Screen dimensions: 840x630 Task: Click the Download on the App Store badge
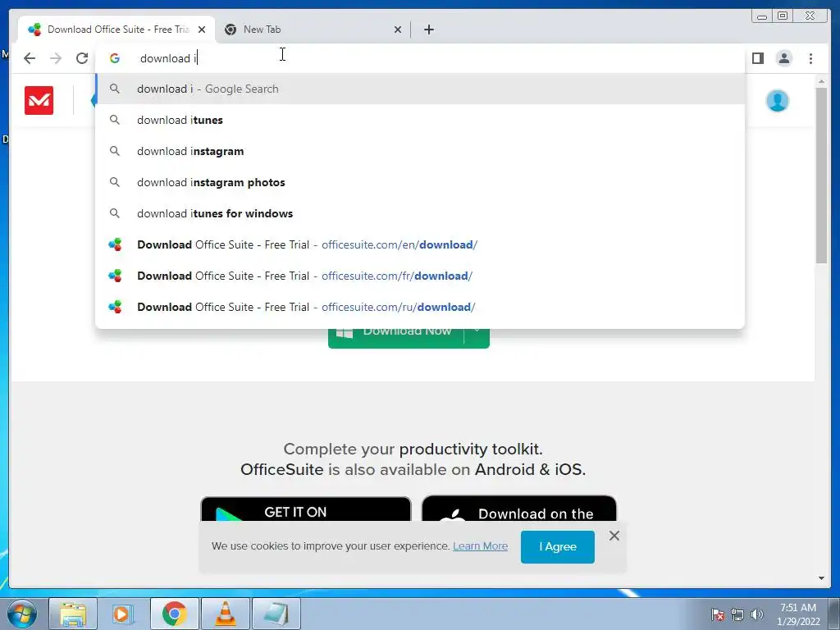click(519, 509)
